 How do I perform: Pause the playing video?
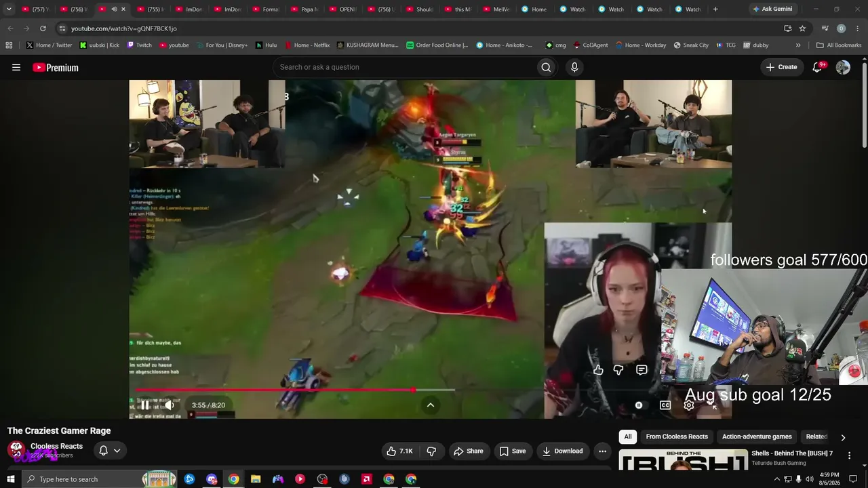(x=144, y=405)
